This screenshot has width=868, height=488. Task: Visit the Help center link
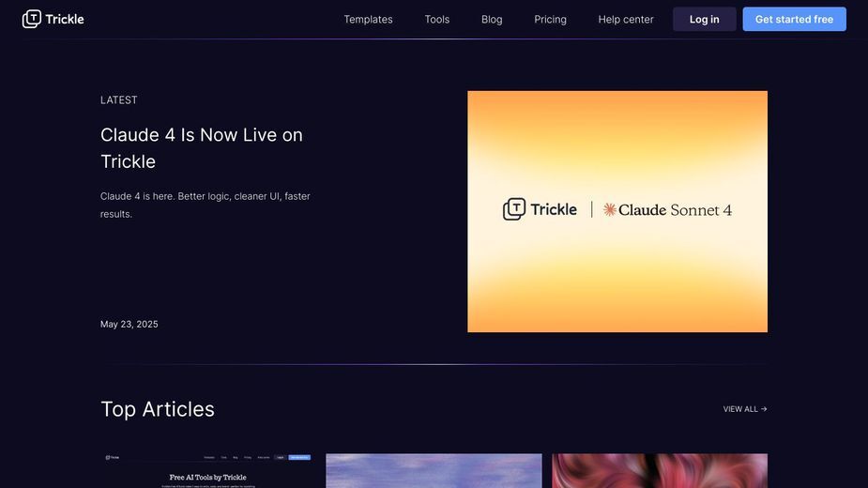pos(626,20)
